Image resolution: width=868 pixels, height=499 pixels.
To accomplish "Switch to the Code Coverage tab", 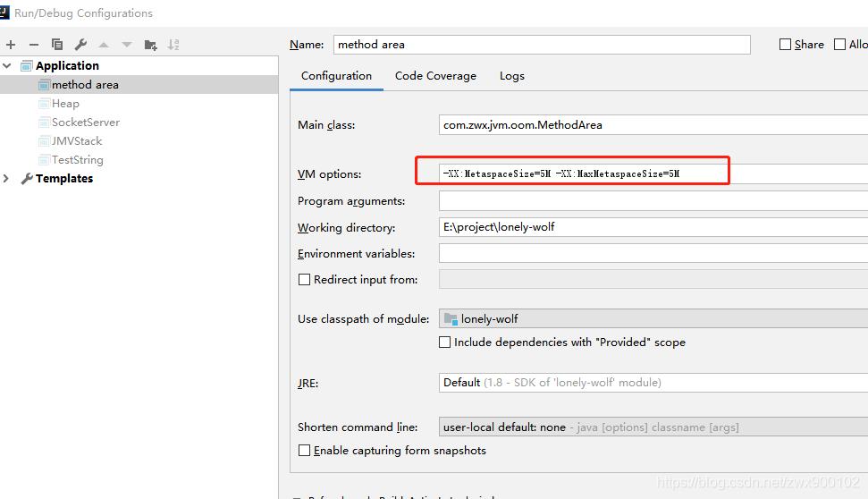I will point(435,76).
